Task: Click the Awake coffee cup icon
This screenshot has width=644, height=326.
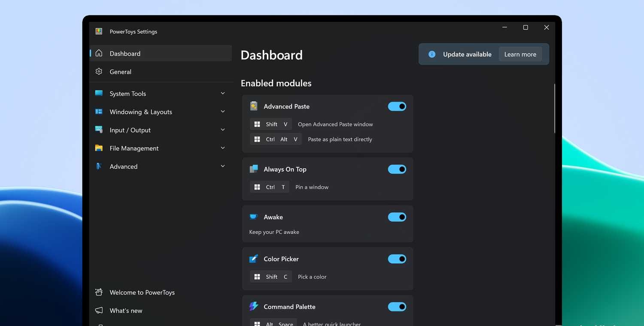Action: point(254,217)
